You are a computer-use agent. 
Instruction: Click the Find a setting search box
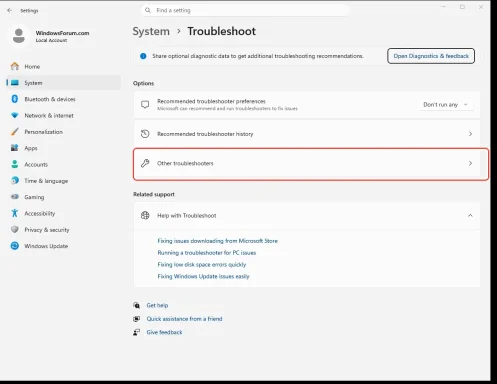click(x=246, y=10)
